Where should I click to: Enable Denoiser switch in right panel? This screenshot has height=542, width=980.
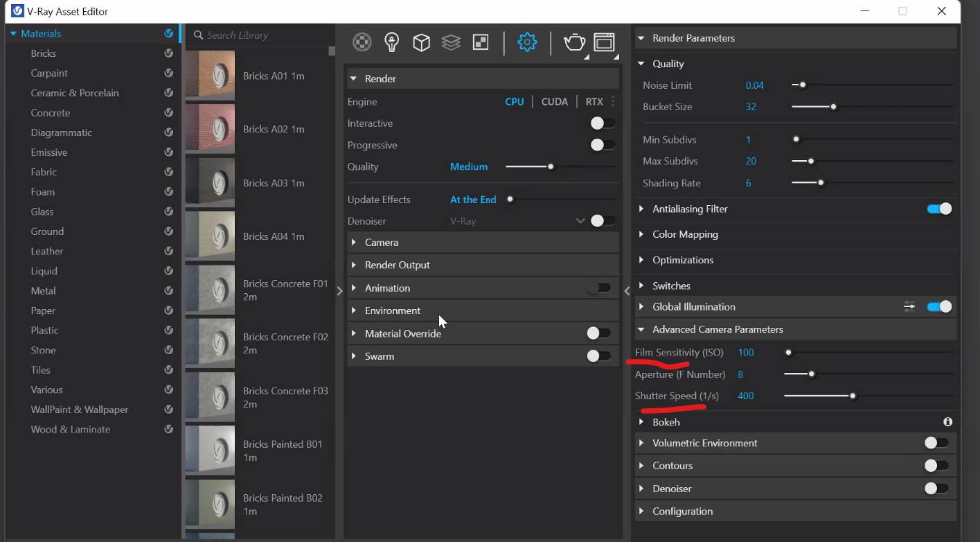pyautogui.click(x=936, y=489)
